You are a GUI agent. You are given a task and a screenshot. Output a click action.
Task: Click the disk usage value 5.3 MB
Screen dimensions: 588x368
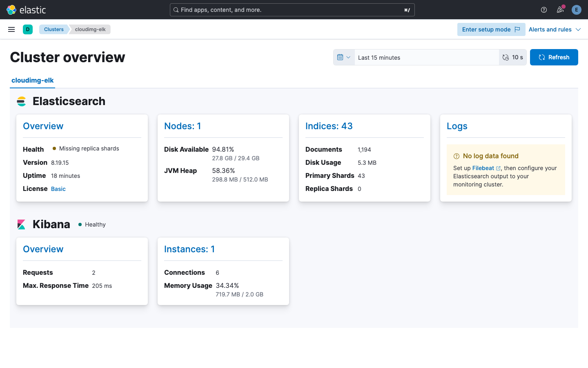pos(367,163)
